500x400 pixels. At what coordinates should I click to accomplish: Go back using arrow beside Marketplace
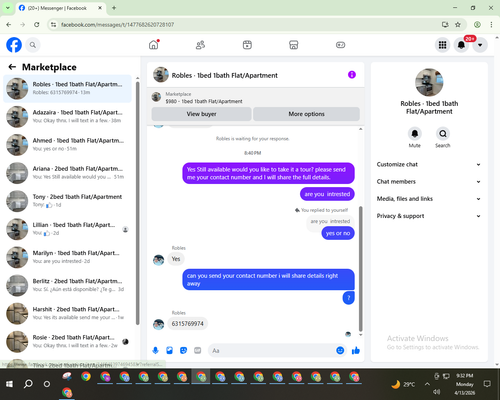point(12,67)
